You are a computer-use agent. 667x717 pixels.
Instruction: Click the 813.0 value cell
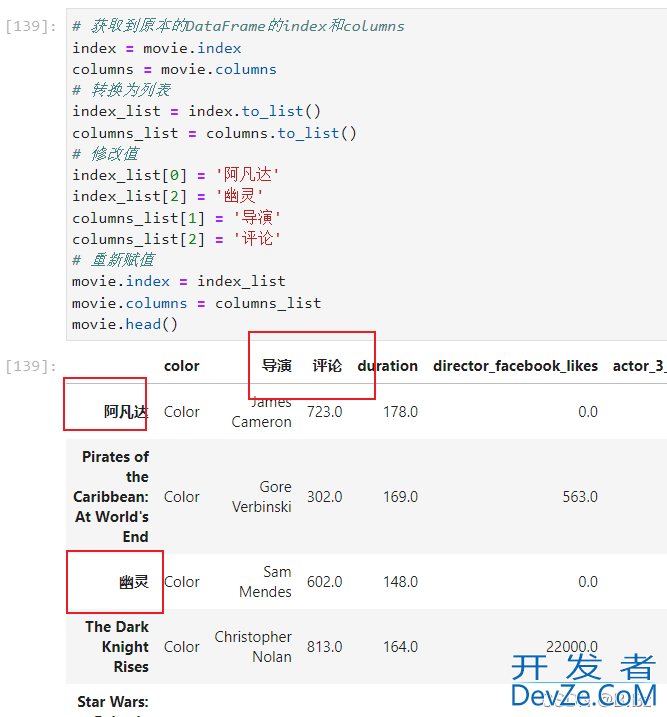(325, 647)
